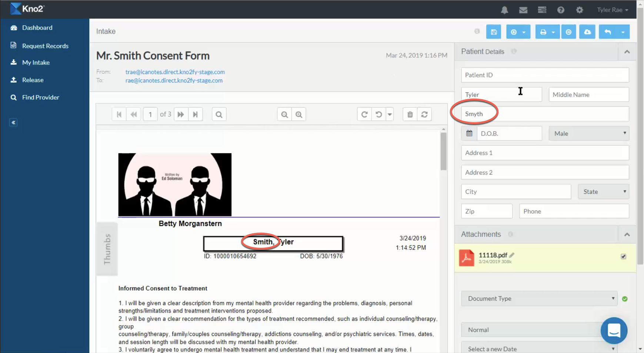Toggle the 11118.pdf attachment checkbox

coord(623,256)
